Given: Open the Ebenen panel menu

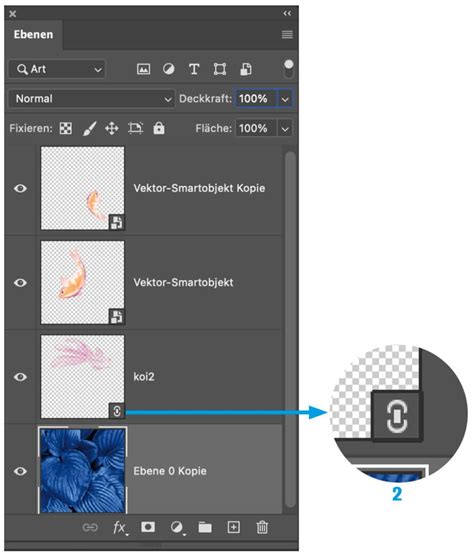Looking at the screenshot, I should 287,35.
